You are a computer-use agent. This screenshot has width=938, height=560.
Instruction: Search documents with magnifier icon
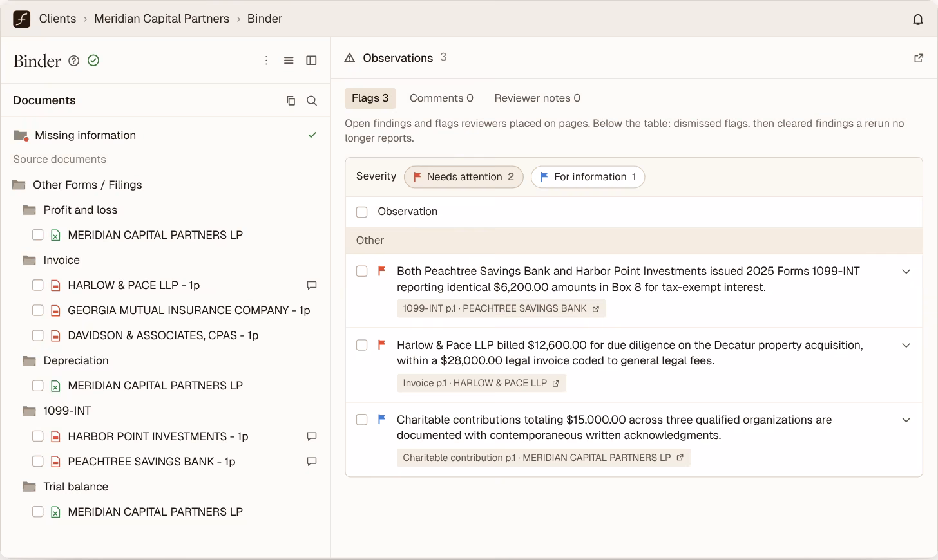[312, 100]
